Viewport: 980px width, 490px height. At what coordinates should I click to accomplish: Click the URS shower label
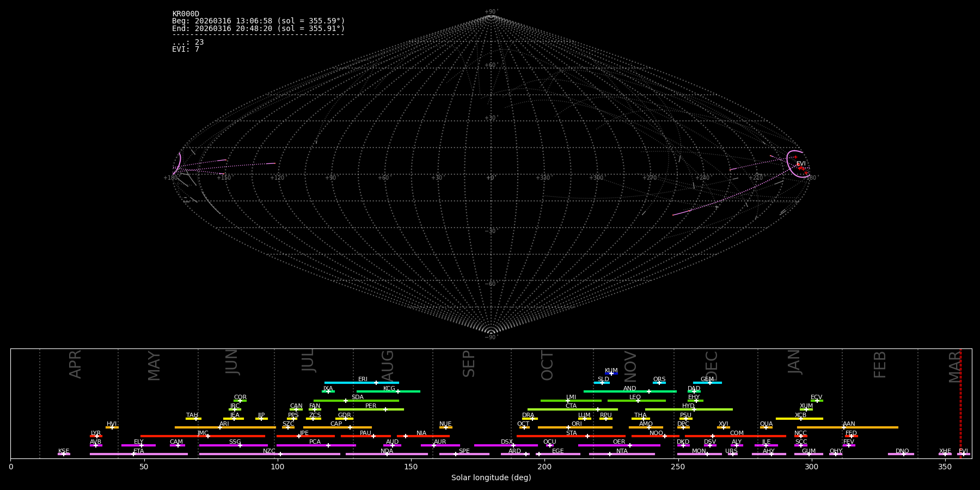coord(731,451)
